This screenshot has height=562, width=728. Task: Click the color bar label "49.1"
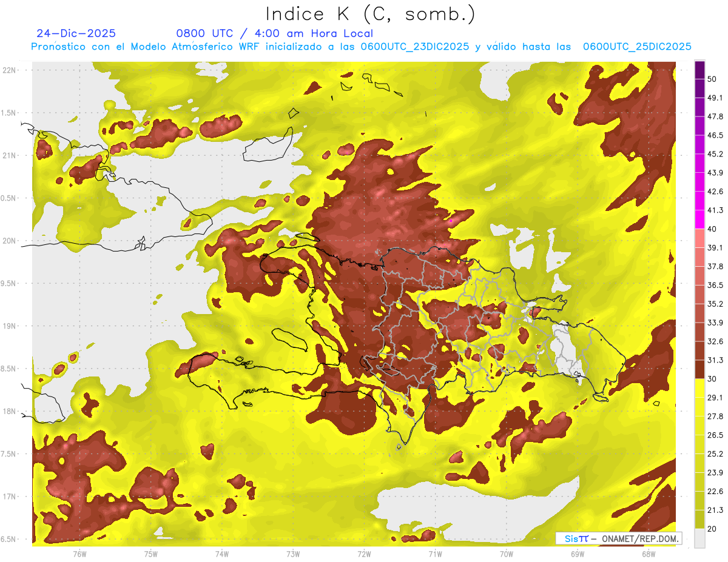click(x=715, y=98)
